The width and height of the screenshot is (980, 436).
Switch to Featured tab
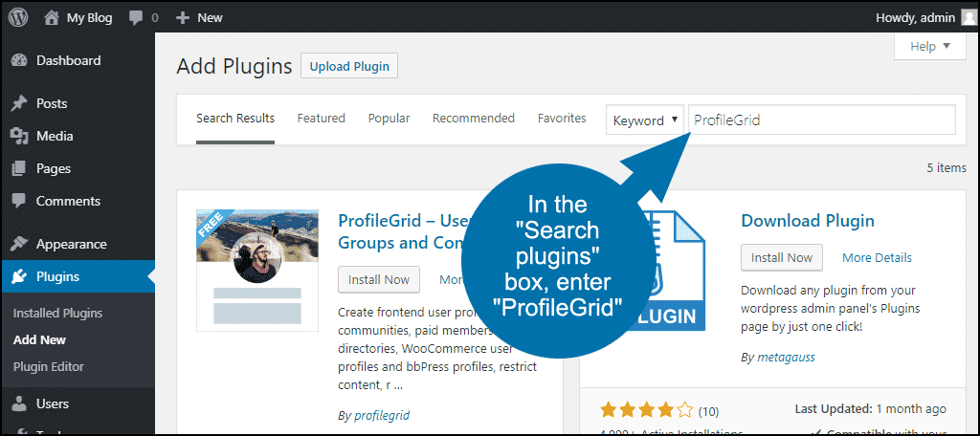pos(322,118)
